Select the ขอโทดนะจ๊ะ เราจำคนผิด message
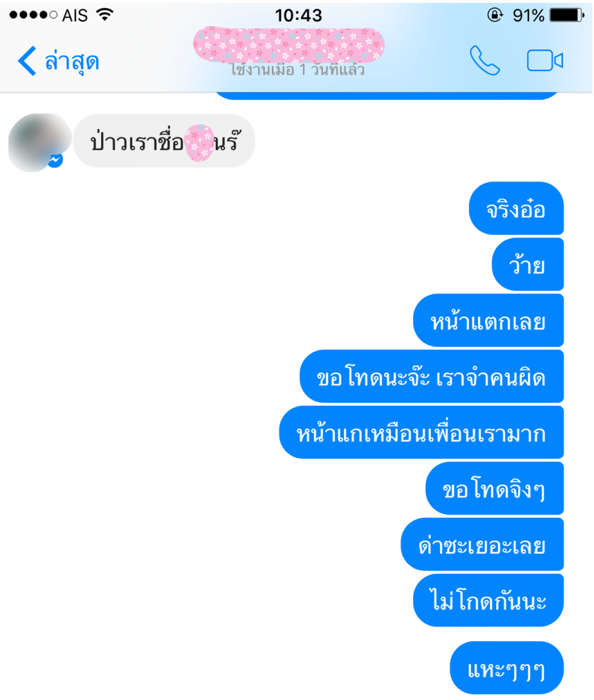 432,376
